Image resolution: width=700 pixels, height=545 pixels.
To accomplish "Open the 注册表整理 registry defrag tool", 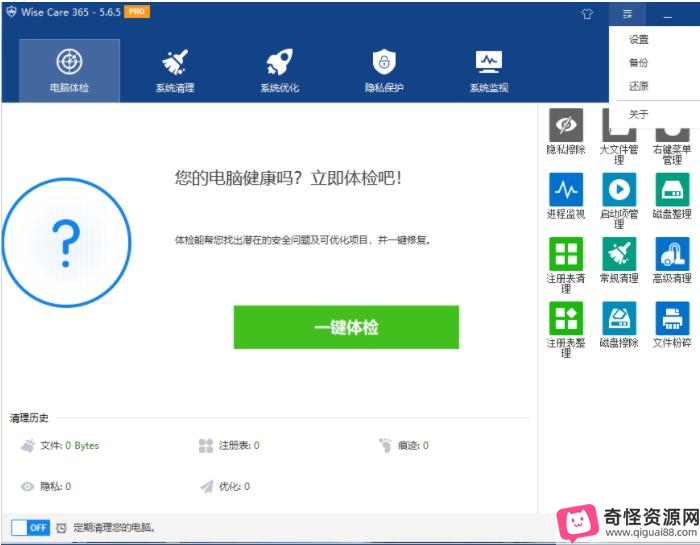I will pyautogui.click(x=566, y=319).
